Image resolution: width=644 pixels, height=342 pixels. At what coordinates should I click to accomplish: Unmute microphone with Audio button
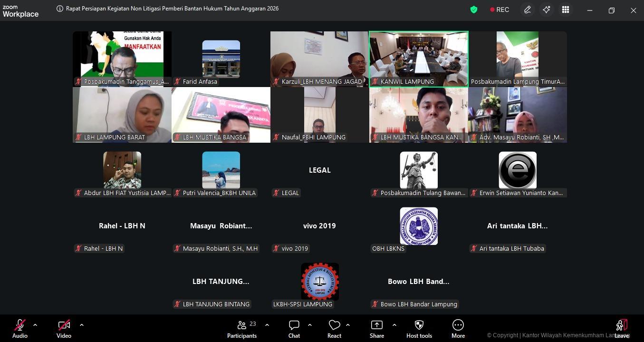pos(20,329)
